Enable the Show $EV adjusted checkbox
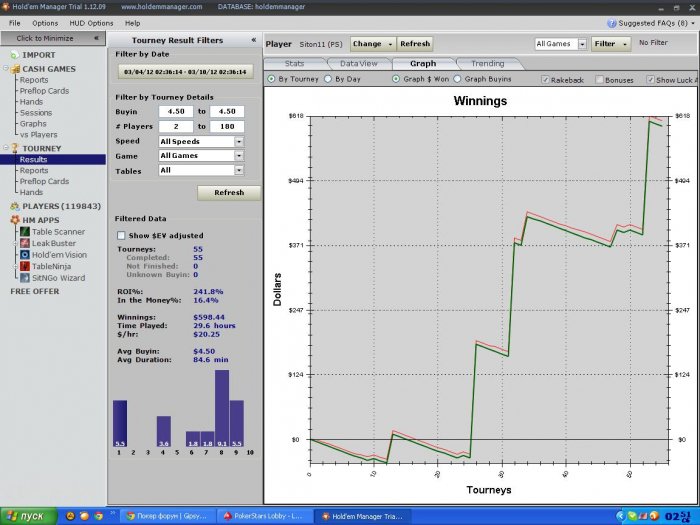This screenshot has height=525, width=700. [x=122, y=235]
